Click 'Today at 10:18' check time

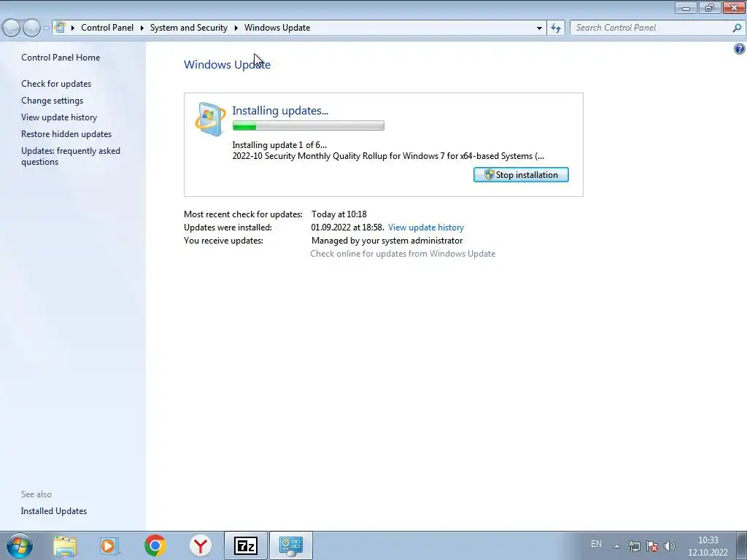coord(339,214)
